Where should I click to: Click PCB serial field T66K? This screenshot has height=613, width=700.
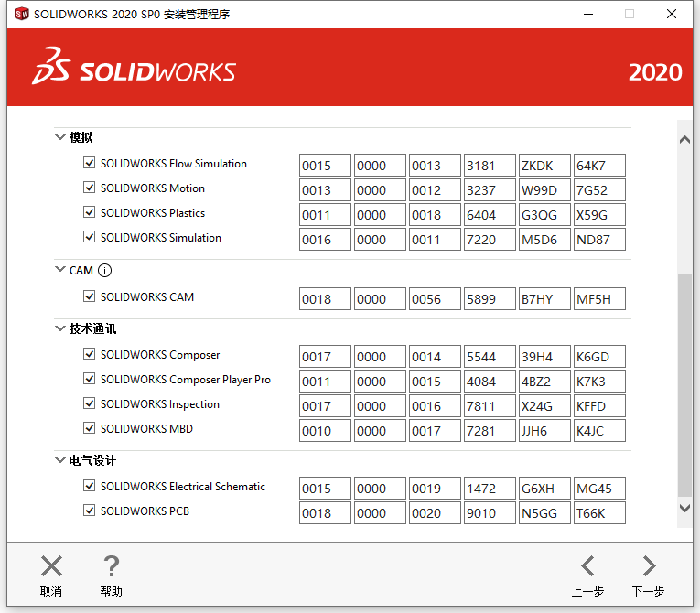(x=599, y=512)
